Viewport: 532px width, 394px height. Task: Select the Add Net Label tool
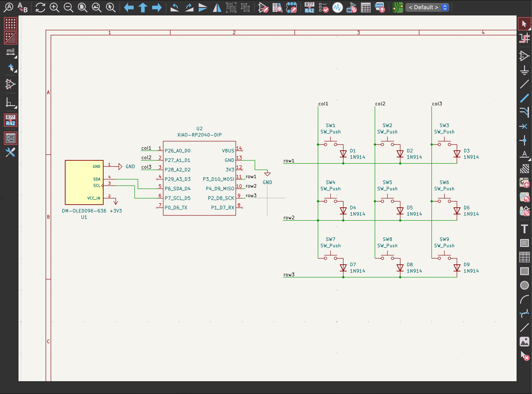(524, 154)
